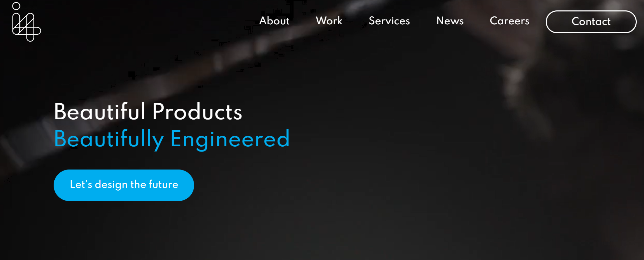Click the word design inside blue button
The image size is (644, 260).
pyautogui.click(x=111, y=185)
